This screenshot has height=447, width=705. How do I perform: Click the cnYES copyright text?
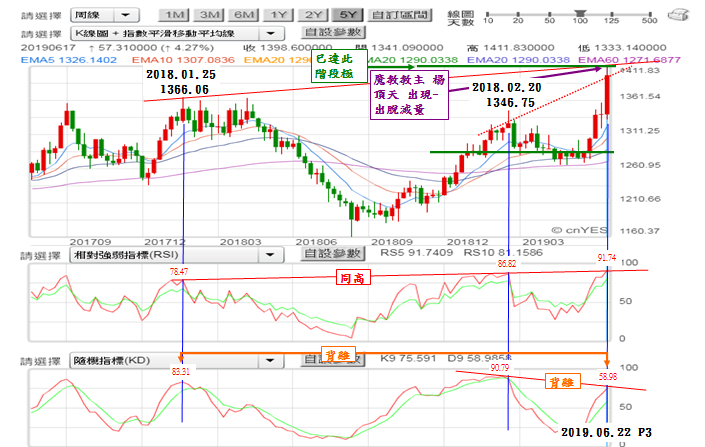coord(579,230)
